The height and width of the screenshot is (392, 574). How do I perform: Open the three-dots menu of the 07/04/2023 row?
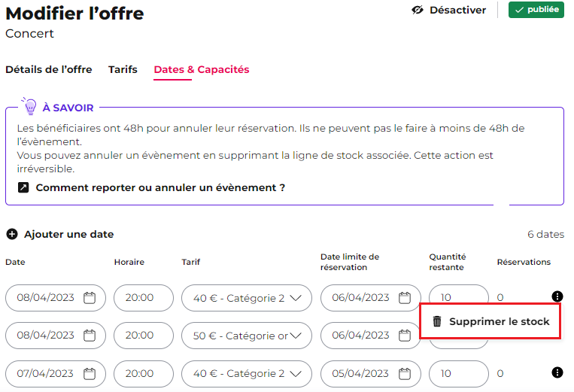click(557, 372)
